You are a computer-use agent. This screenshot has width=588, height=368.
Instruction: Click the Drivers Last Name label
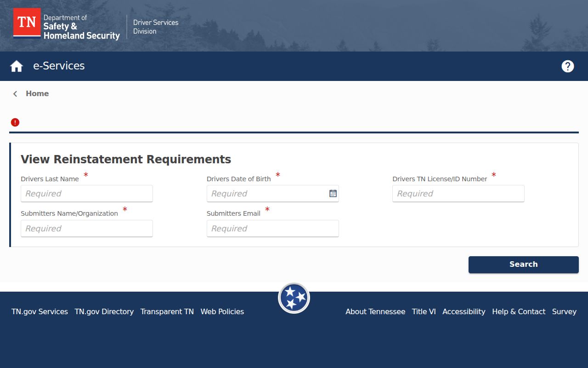[x=50, y=179]
